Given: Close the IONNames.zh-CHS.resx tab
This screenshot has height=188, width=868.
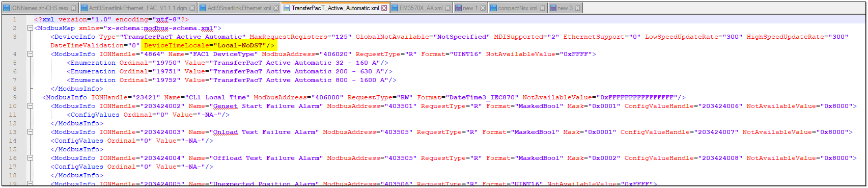Looking at the screenshot, I should (74, 8).
